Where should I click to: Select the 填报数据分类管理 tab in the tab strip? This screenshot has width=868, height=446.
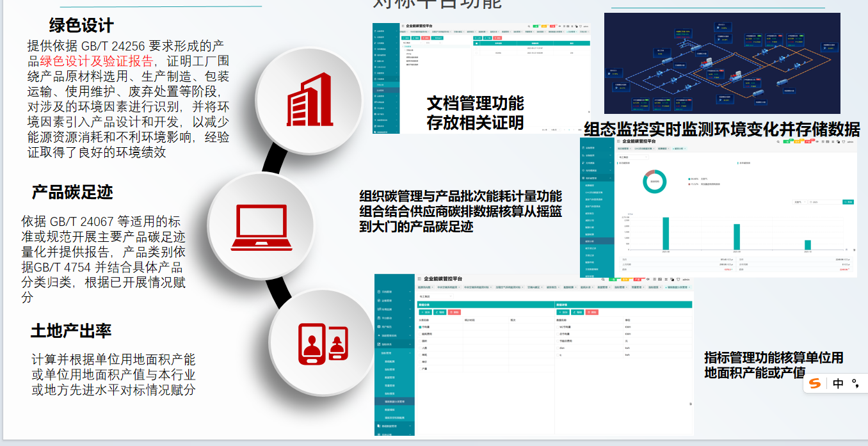coord(677,287)
